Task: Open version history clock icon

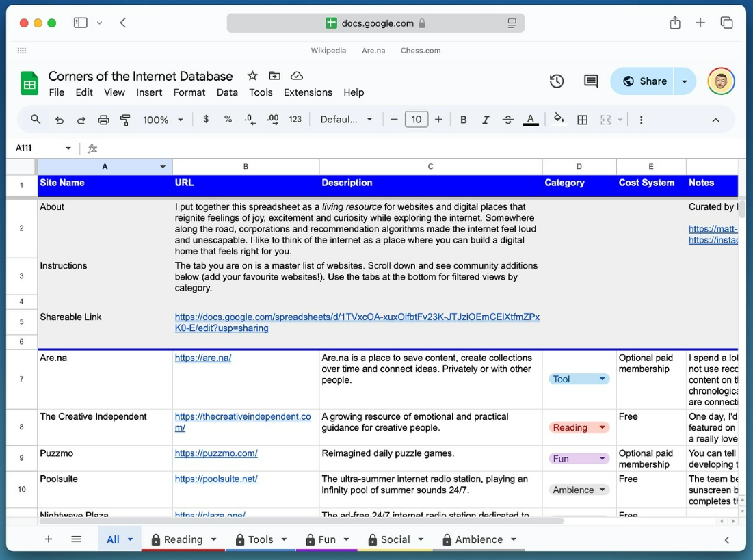Action: coord(557,81)
